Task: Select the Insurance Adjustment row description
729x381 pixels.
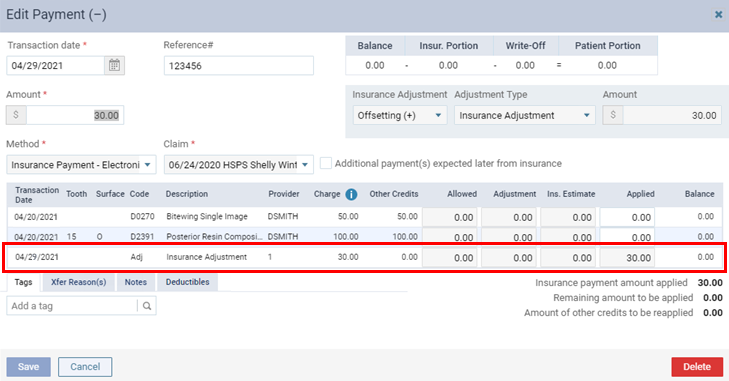Action: [x=206, y=257]
